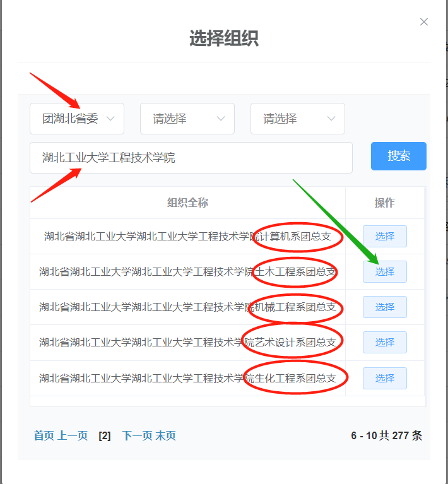Close the 选择组织 dialog

424,22
